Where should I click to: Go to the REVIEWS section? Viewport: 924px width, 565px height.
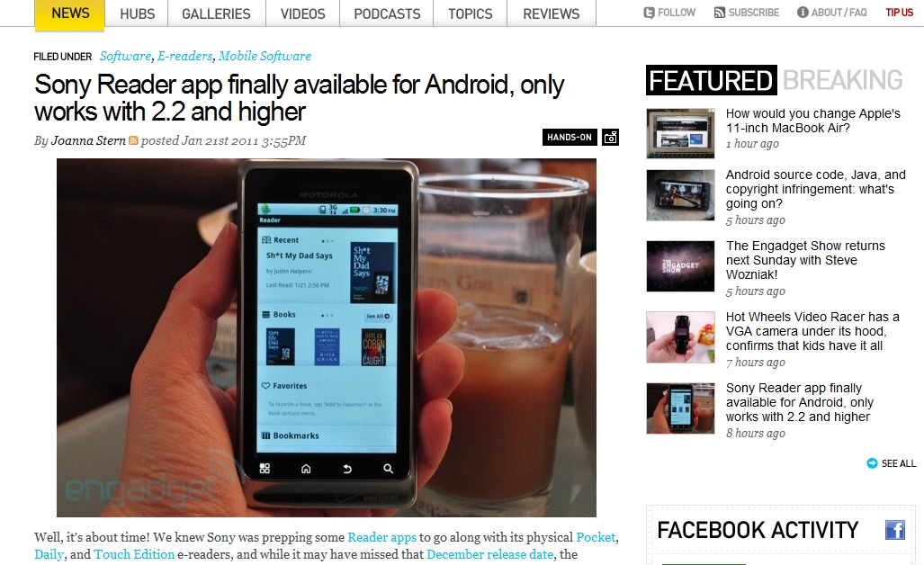(x=551, y=13)
